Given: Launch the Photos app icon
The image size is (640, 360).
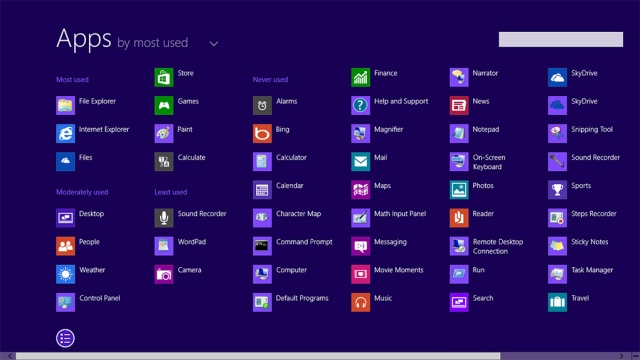Looking at the screenshot, I should tap(459, 190).
